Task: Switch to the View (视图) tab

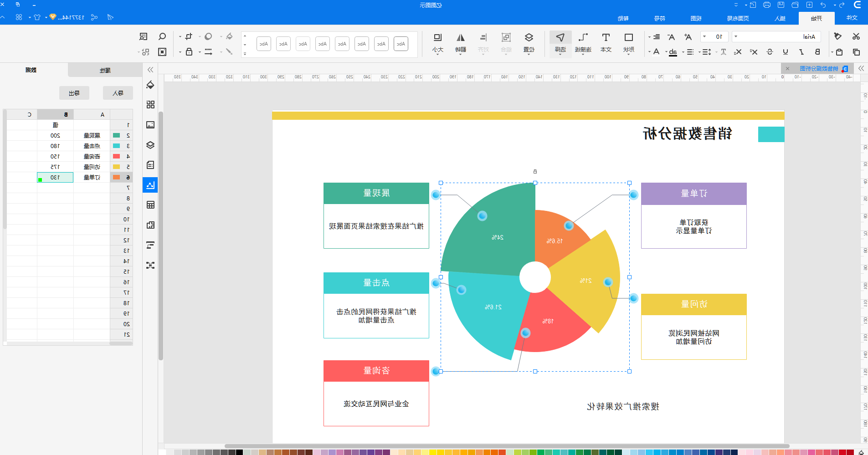Action: pyautogui.click(x=696, y=19)
